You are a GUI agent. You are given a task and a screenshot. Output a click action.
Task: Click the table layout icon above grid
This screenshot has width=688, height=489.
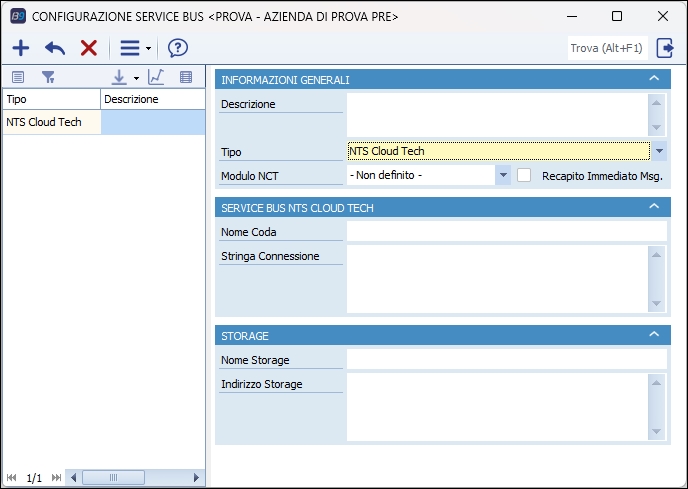click(185, 77)
